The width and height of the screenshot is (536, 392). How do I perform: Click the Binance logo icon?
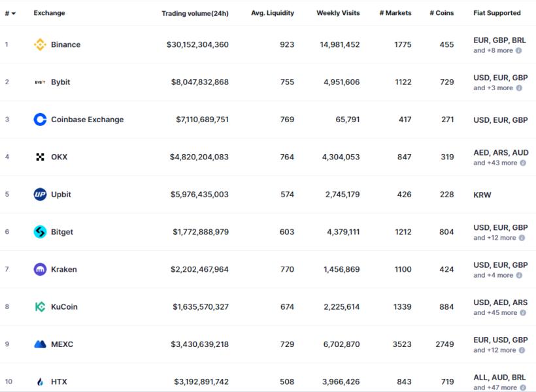40,44
